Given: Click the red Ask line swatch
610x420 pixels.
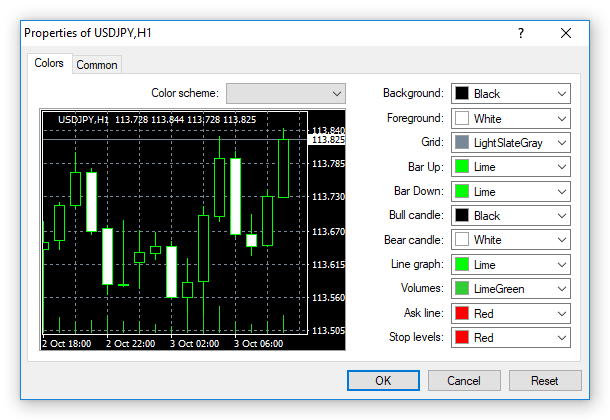Looking at the screenshot, I should click(x=462, y=313).
